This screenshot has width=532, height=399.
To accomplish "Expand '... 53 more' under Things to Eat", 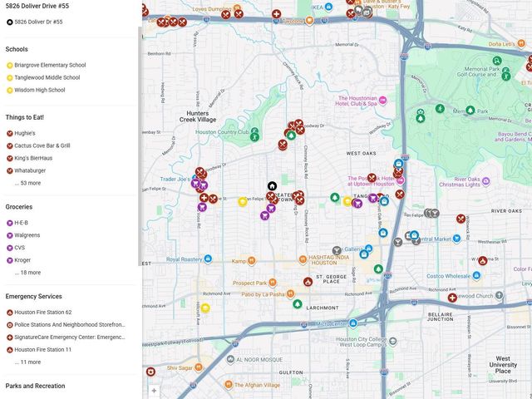I will (27, 183).
